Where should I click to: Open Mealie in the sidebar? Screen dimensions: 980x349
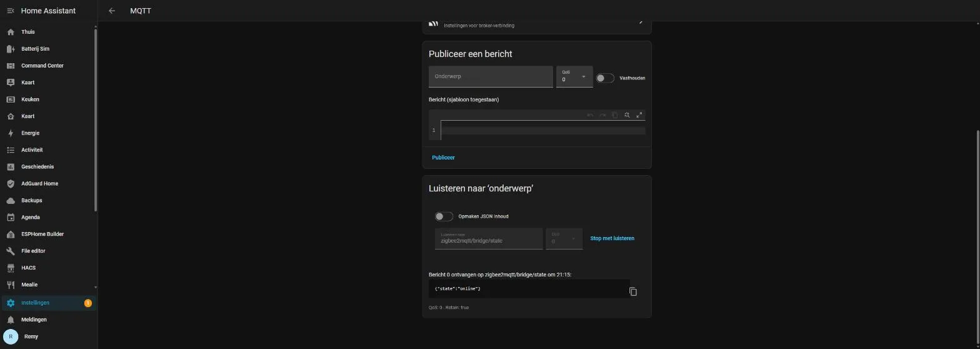click(49, 285)
